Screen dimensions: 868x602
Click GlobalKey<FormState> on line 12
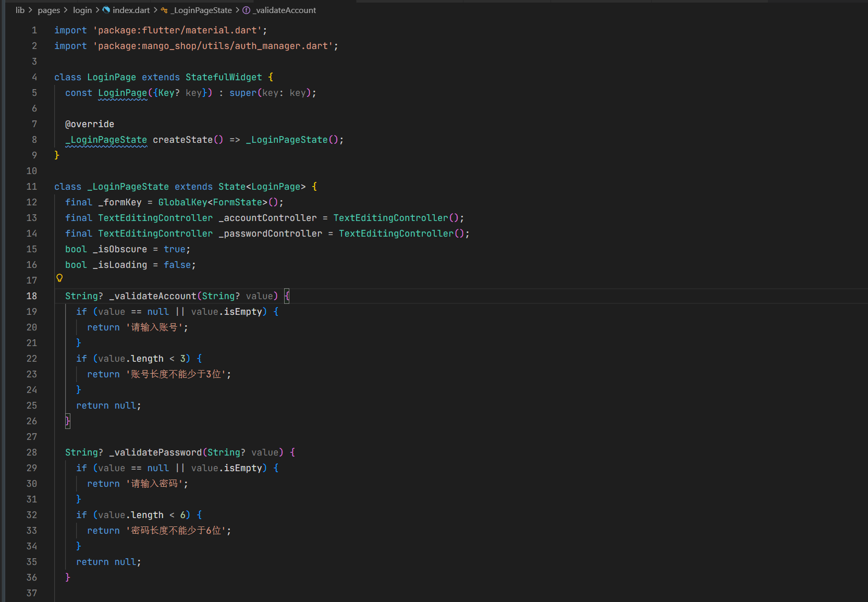pyautogui.click(x=213, y=202)
